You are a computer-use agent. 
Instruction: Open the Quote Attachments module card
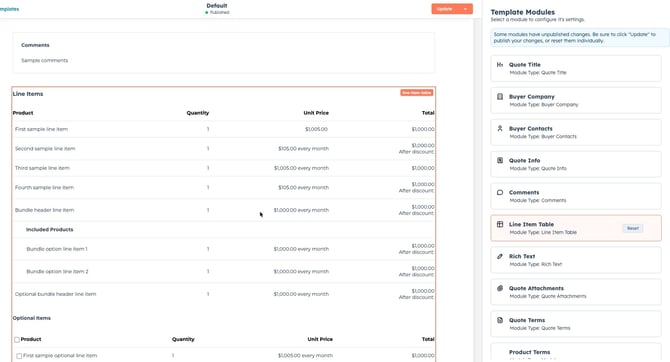pyautogui.click(x=576, y=292)
